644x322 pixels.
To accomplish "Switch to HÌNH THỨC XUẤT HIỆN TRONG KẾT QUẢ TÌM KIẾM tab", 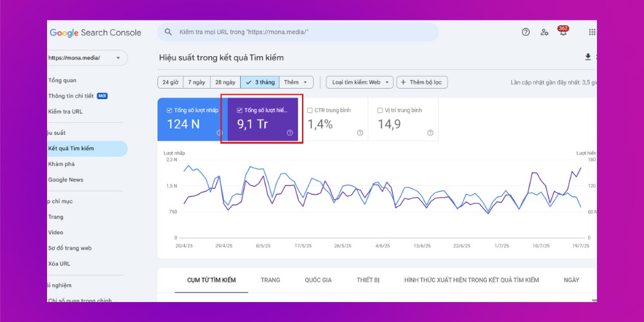I will [x=471, y=280].
